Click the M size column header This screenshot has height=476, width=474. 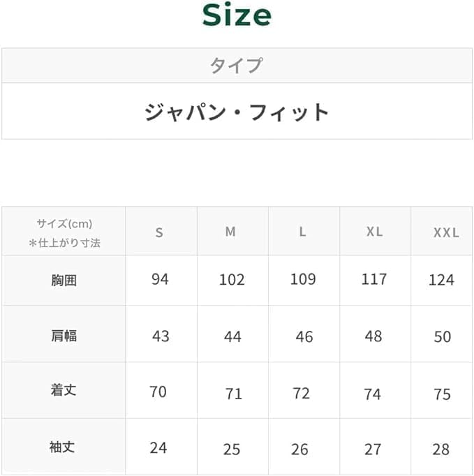tap(230, 232)
